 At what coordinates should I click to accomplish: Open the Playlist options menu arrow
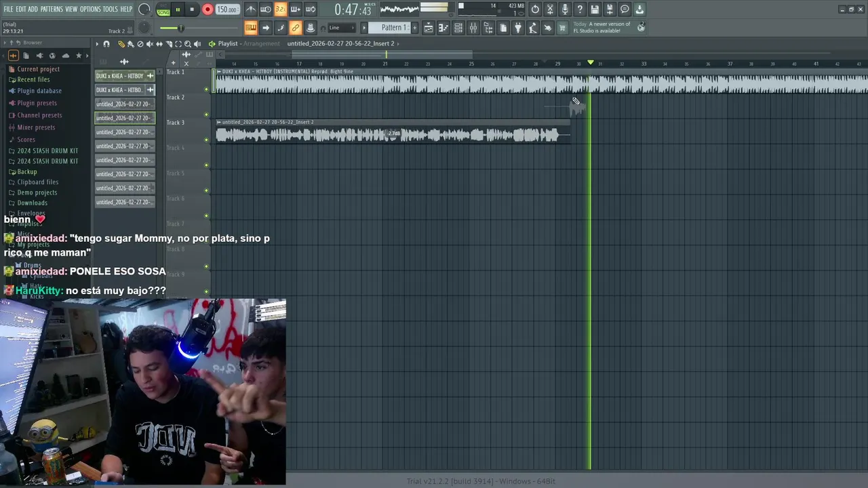[x=97, y=44]
